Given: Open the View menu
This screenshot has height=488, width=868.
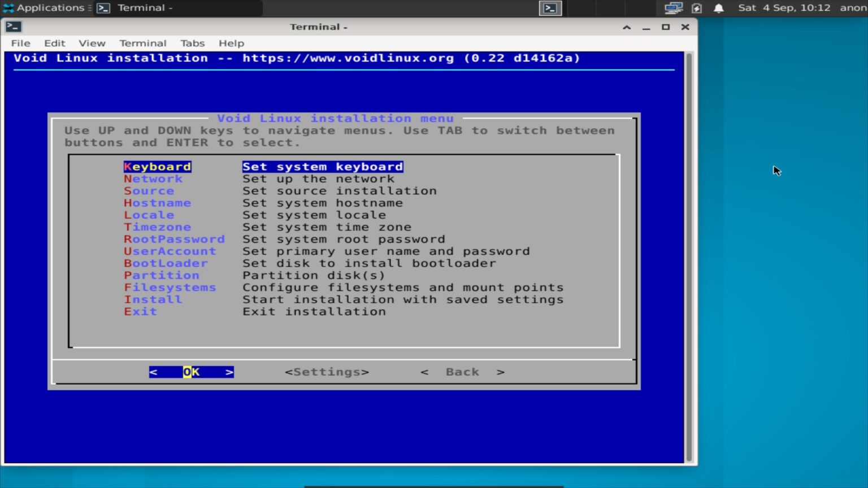Looking at the screenshot, I should tap(92, 43).
